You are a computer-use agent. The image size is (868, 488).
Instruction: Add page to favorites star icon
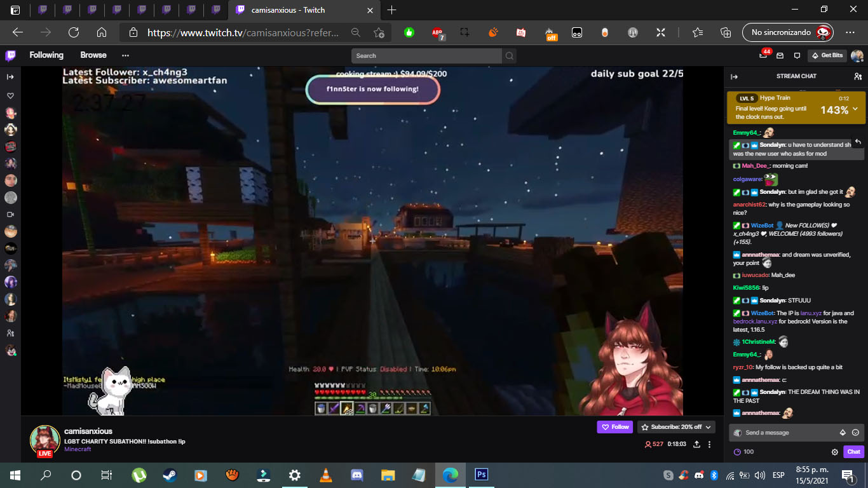379,32
